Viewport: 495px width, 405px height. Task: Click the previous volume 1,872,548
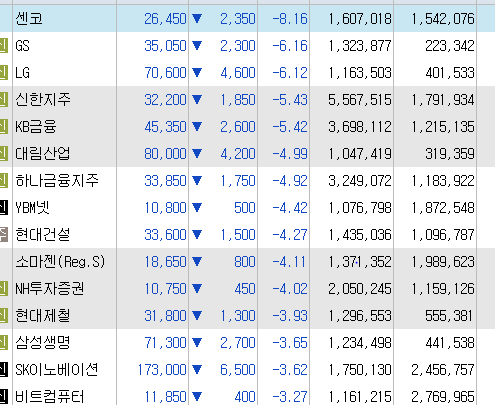click(443, 208)
